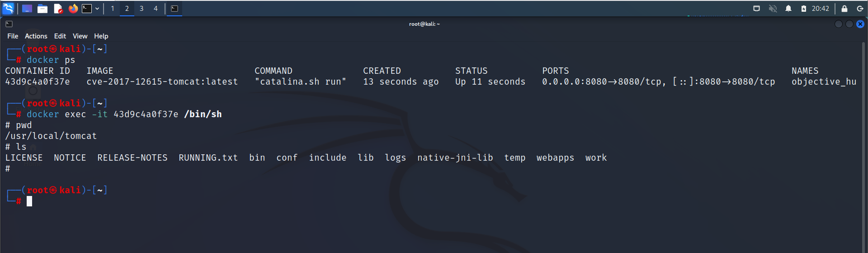Maximize the root@kali terminal window
Viewport: 868px width, 253px height.
click(x=849, y=24)
